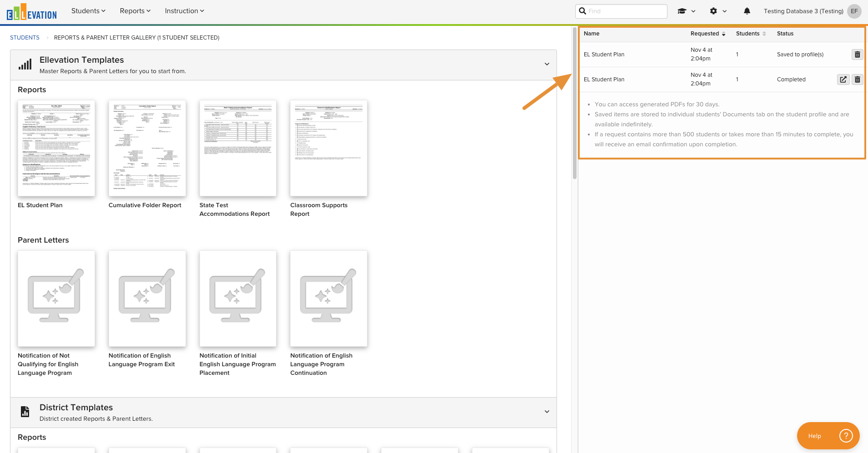This screenshot has width=868, height=453.
Task: Click Classroom Supports Report label
Action: coord(319,209)
